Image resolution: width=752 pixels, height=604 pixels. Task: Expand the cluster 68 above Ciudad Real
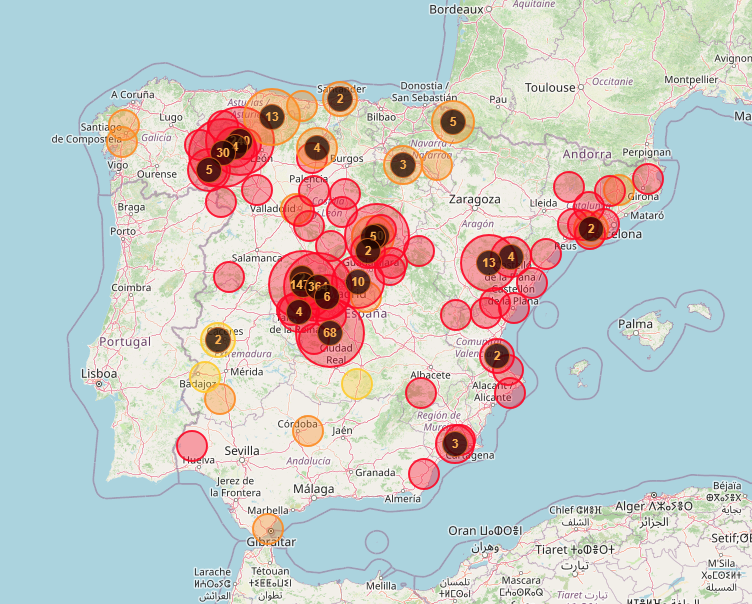330,332
